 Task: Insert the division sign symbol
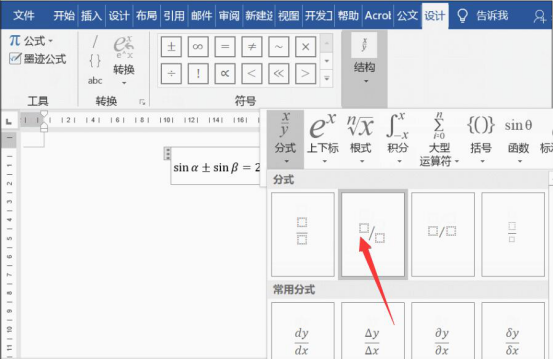171,73
